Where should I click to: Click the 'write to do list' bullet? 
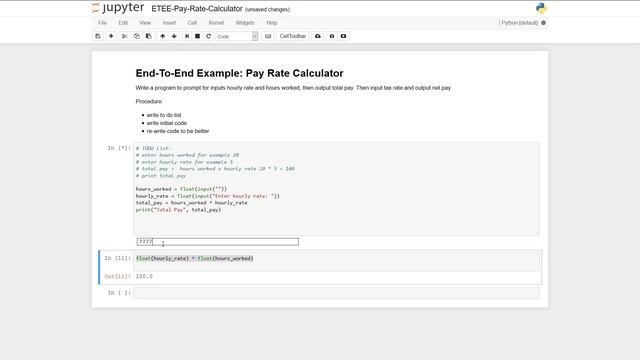[x=164, y=115]
